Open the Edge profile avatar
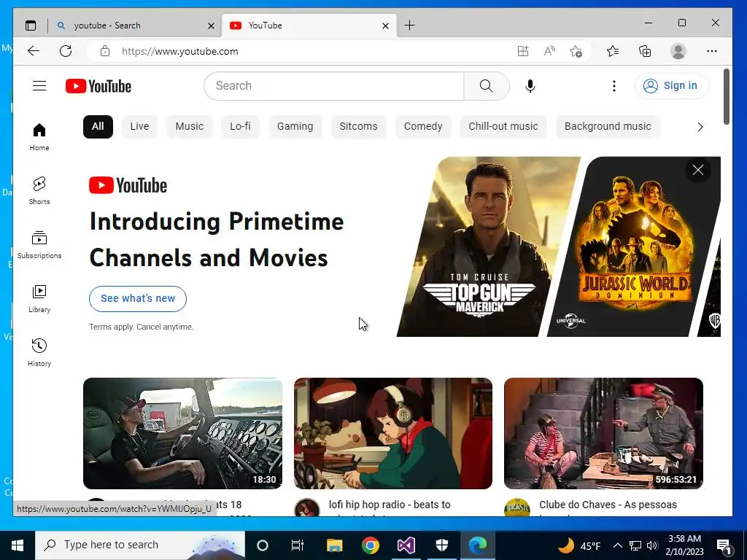The image size is (747, 560). (x=678, y=51)
